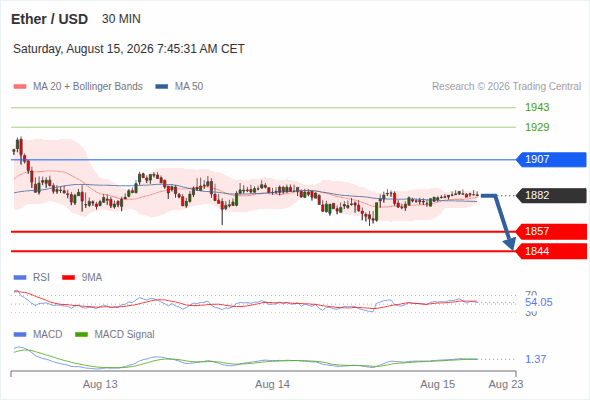Click the 30 MIN timeframe label
This screenshot has height=400, width=590.
(x=121, y=19)
